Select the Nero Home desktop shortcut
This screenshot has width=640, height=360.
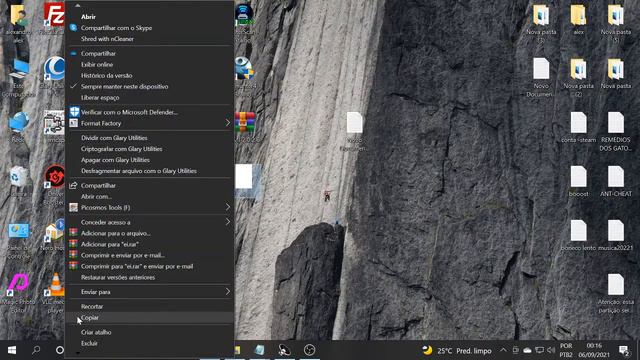coord(54,235)
